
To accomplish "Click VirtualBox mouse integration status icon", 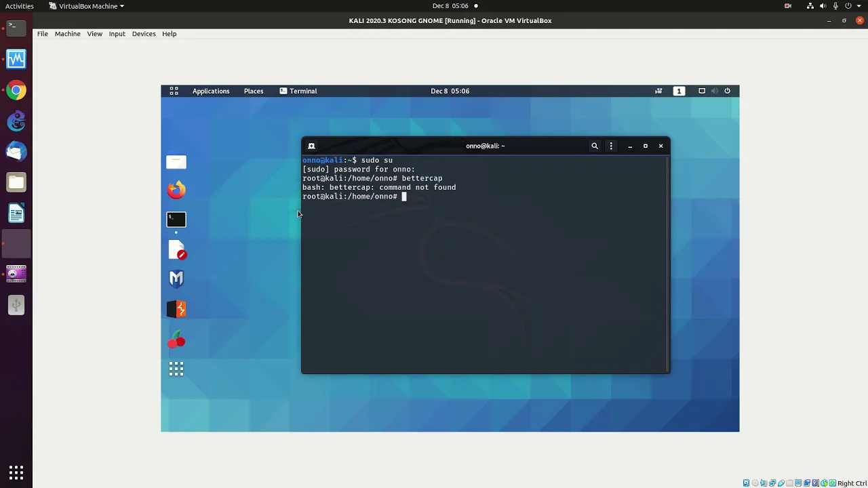I will [x=824, y=483].
